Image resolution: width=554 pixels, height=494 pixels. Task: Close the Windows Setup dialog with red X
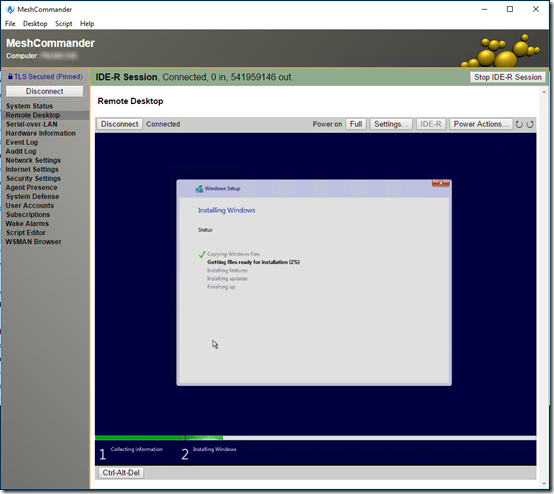(x=441, y=183)
